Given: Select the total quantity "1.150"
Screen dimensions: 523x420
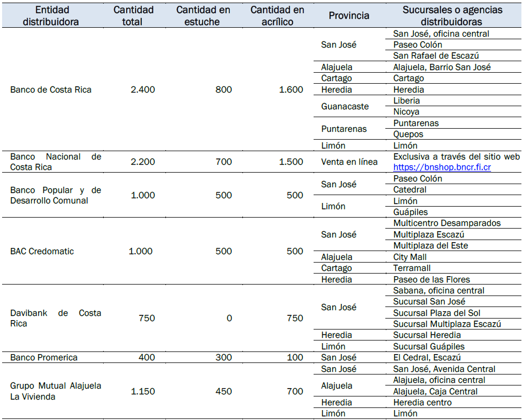Looking at the screenshot, I should (x=143, y=391).
